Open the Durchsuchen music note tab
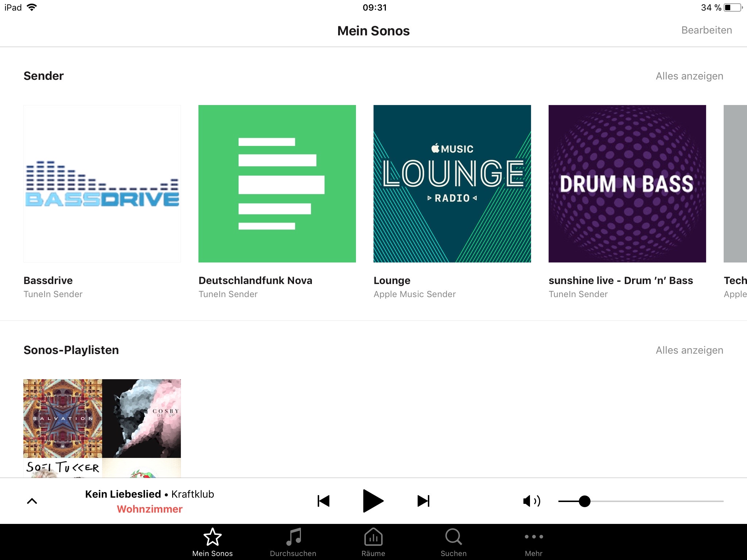 click(293, 542)
